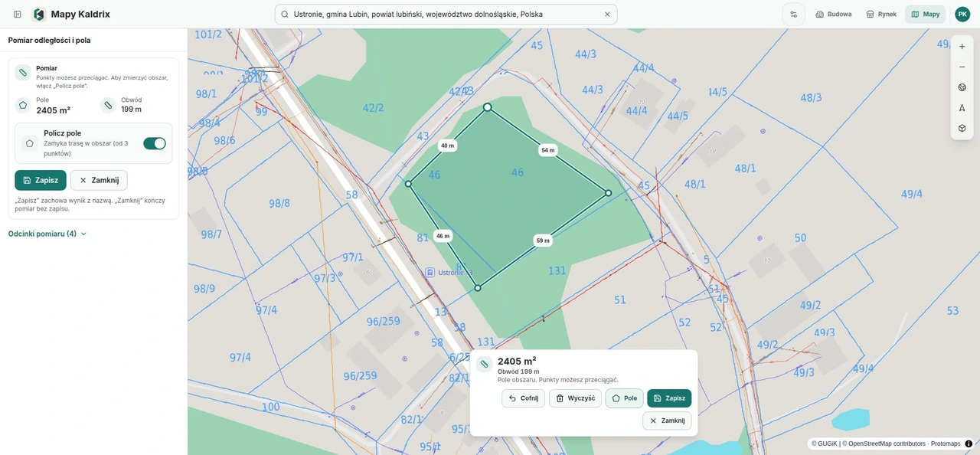Focus the address search input
Viewport: 980px width, 455px height.
446,14
